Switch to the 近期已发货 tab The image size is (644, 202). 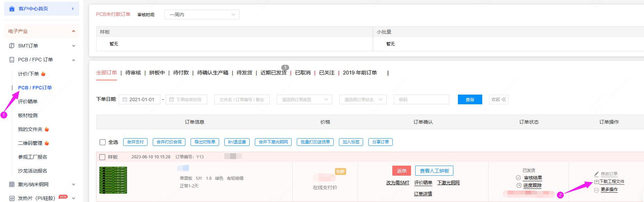(273, 73)
